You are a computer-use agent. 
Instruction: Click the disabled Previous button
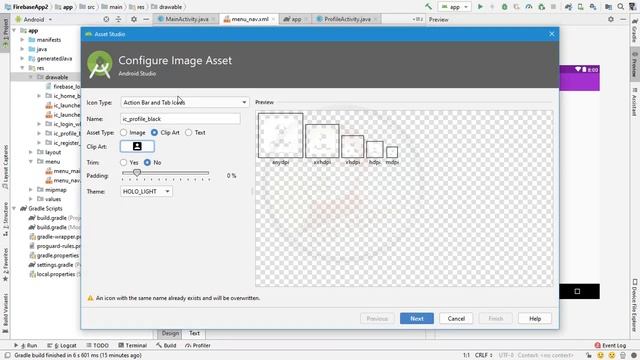[377, 318]
